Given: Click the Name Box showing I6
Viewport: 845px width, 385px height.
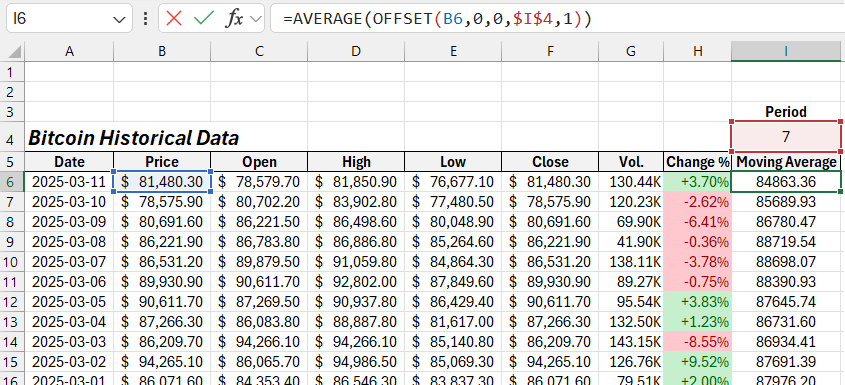Looking at the screenshot, I should pyautogui.click(x=69, y=18).
